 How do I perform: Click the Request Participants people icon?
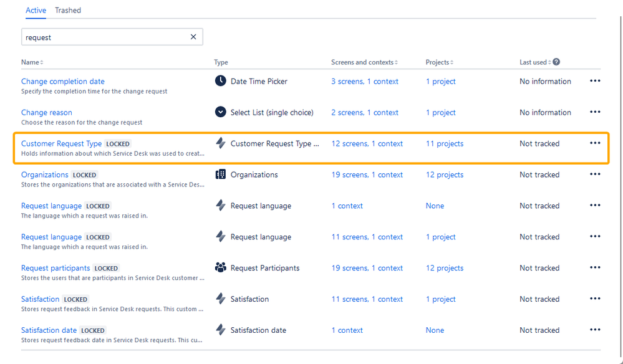221,267
